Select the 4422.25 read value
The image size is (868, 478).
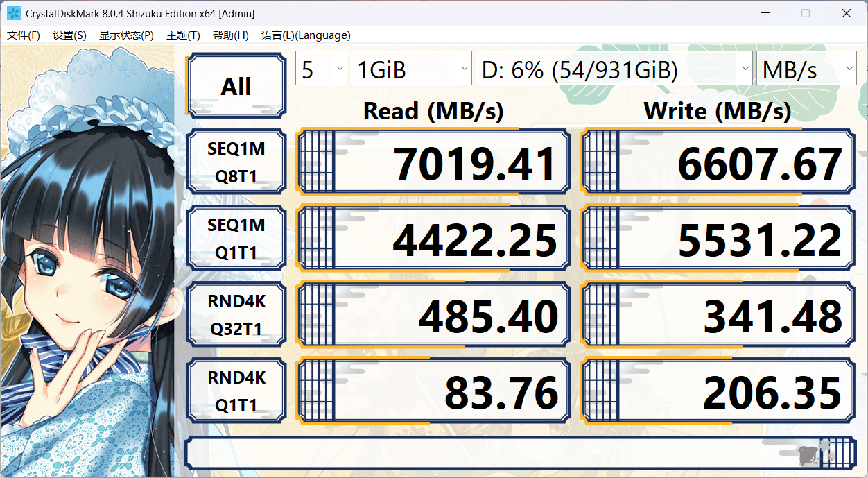pos(433,239)
